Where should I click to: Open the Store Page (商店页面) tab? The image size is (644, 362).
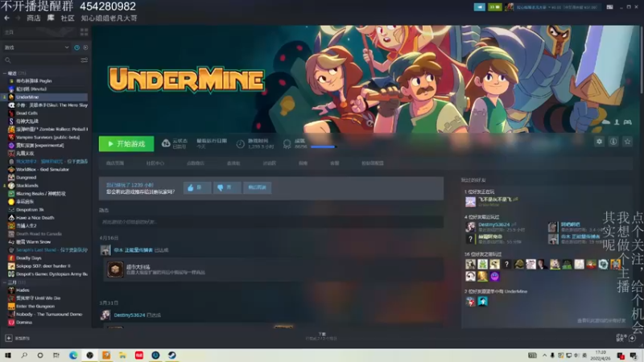(x=115, y=163)
